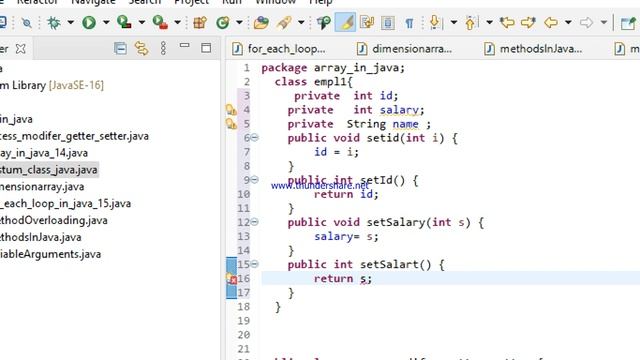
Task: Switch to methodsInJava editor tab
Action: pos(533,49)
